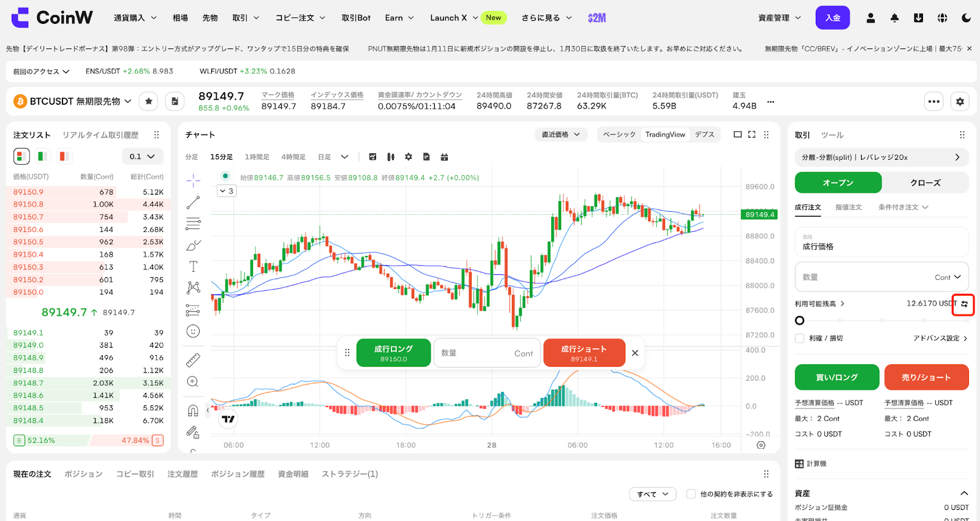Screen dimensions: 980x521
Task: Show only sell orders in order book
Action: [63, 156]
